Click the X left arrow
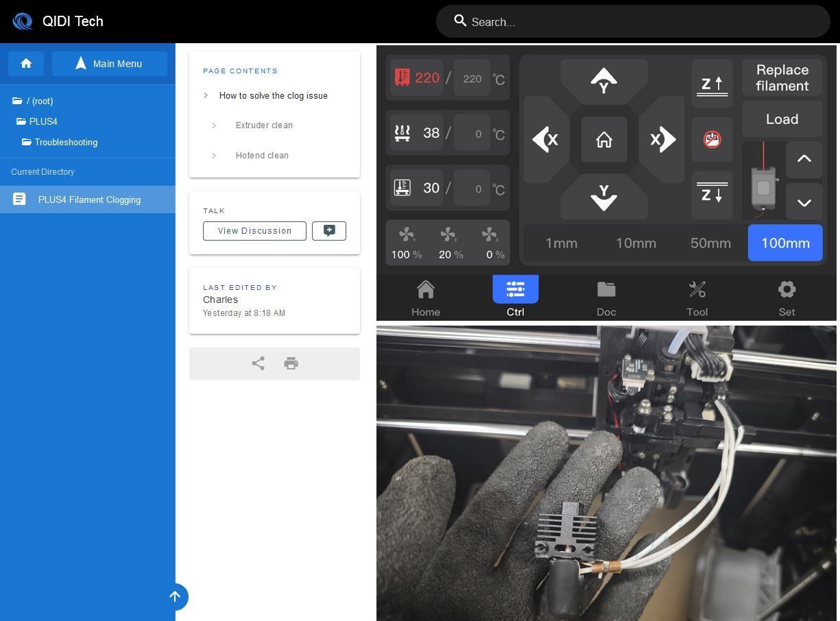Viewport: 840px width, 621px height. click(x=547, y=140)
